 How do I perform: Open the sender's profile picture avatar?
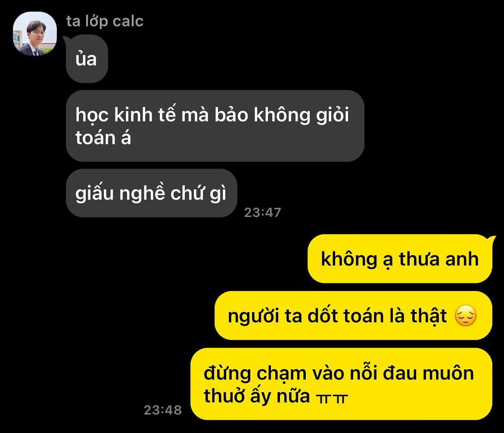pos(35,34)
